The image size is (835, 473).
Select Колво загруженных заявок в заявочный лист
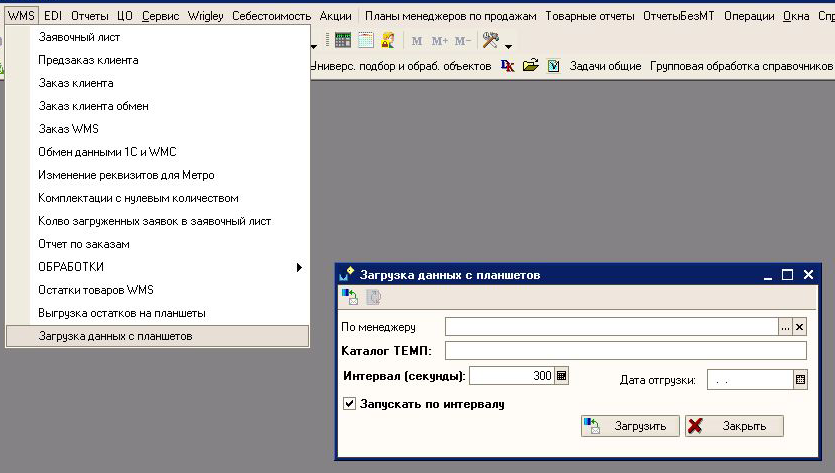click(x=158, y=221)
